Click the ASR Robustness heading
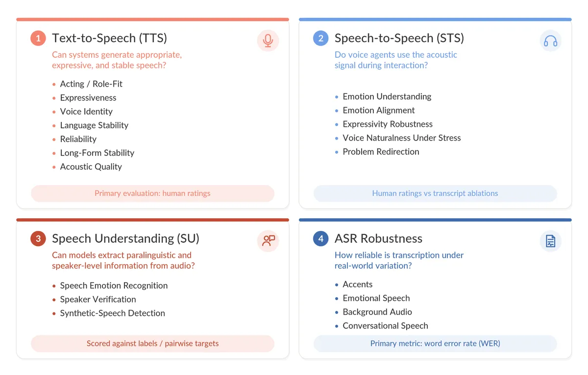Viewport: 588px width, 375px height. pos(378,238)
